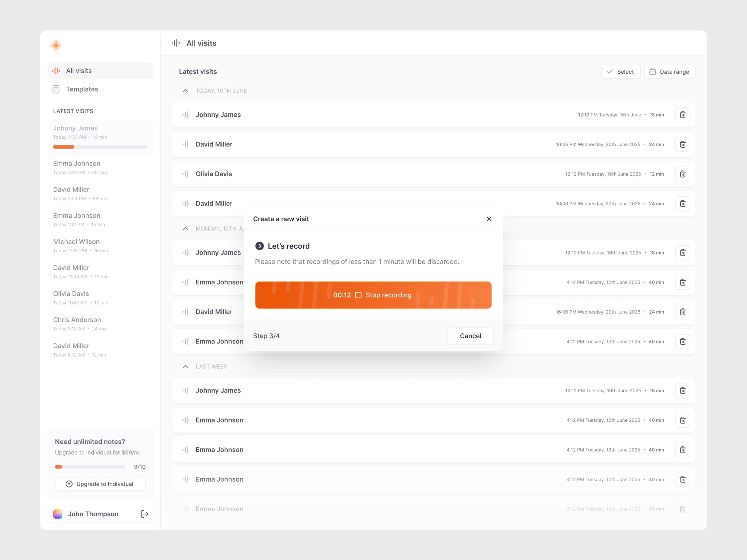Viewport: 747px width, 560px height.
Task: Delete the Olivia Davis visit
Action: (682, 174)
